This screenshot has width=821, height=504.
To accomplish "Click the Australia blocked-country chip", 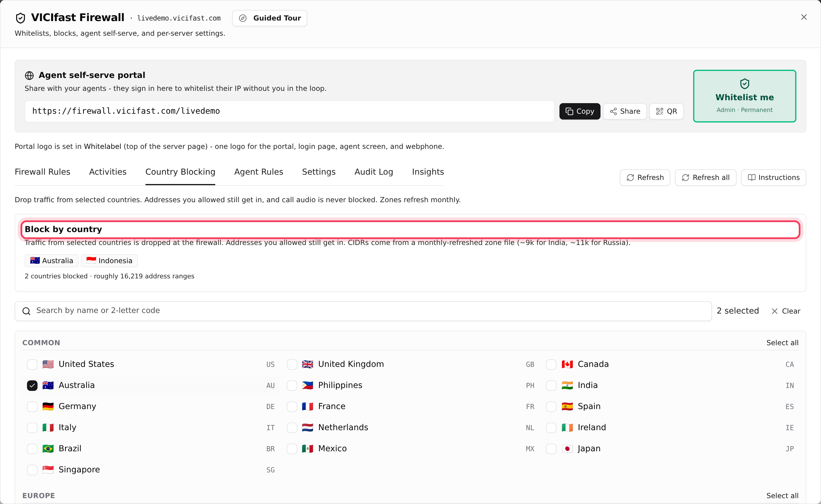I will (51, 260).
